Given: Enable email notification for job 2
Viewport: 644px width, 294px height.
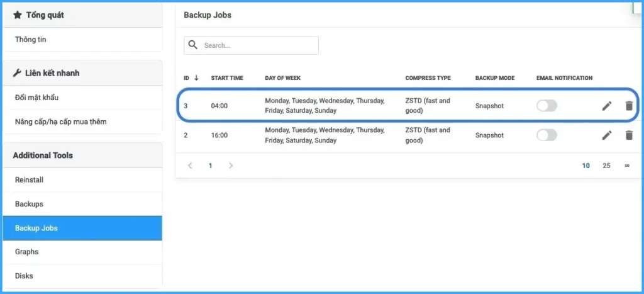Looking at the screenshot, I should coord(547,135).
